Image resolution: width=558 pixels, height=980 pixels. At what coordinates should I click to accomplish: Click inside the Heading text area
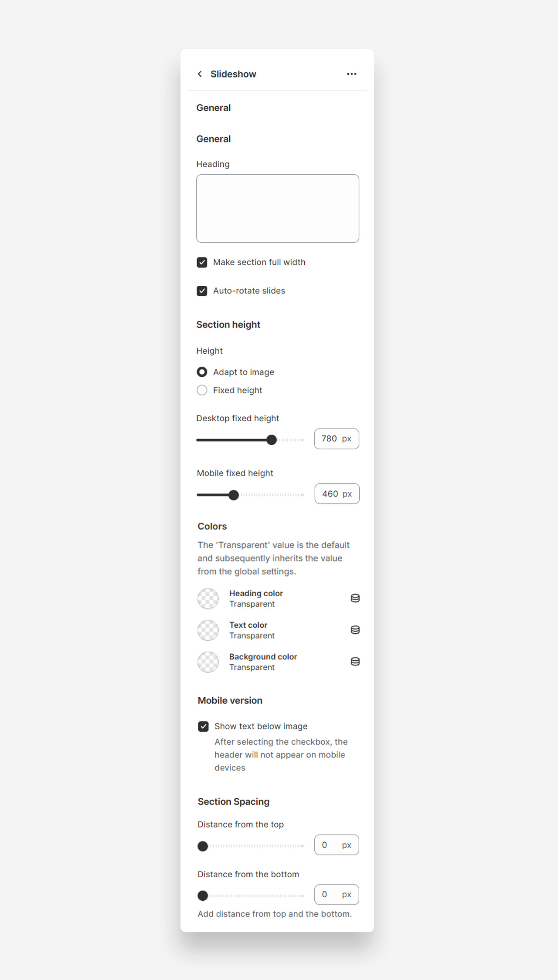(278, 209)
